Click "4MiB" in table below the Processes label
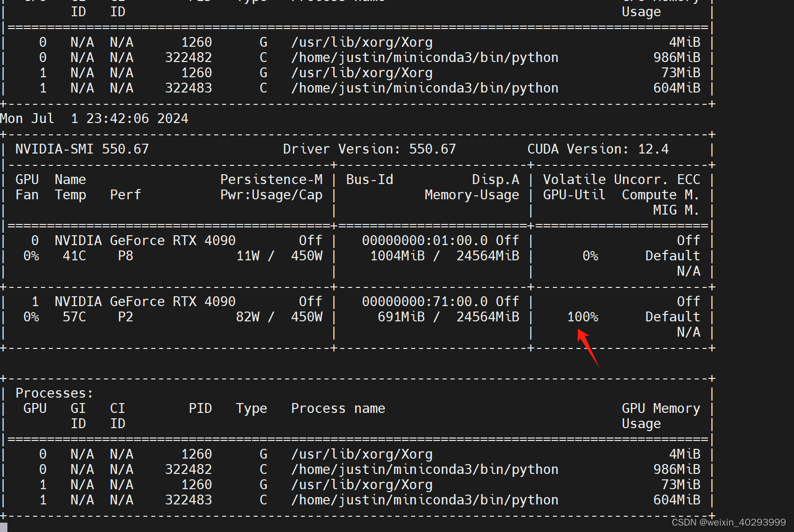Screen dimensions: 794x532 (685, 454)
